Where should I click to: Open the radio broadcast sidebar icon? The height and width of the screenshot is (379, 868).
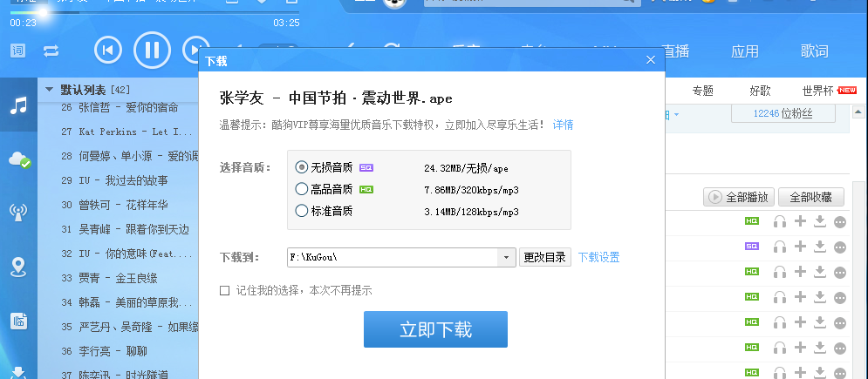tap(19, 213)
